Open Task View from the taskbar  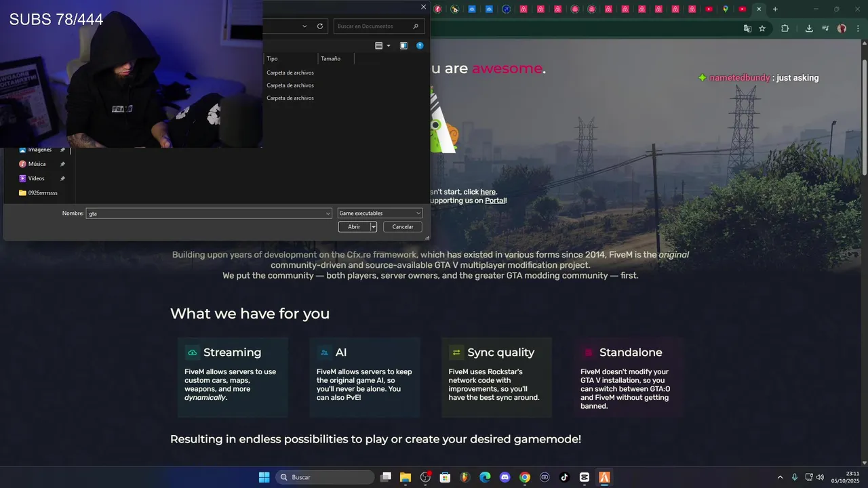pos(386,477)
